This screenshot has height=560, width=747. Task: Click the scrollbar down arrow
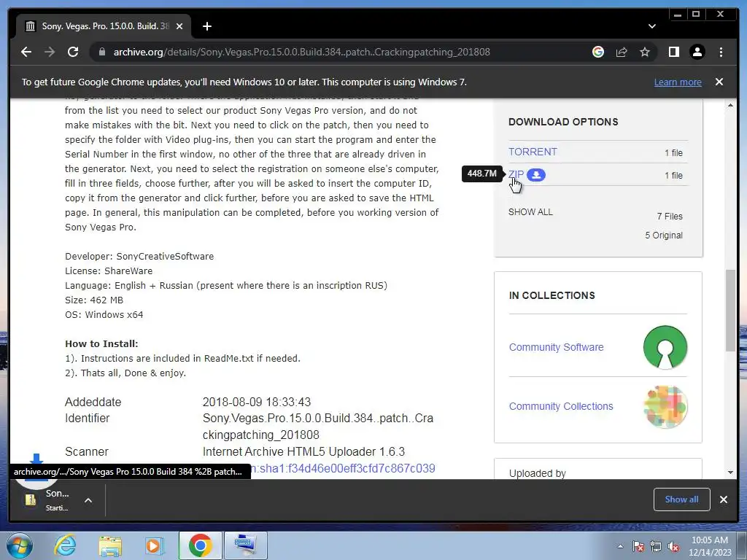730,472
